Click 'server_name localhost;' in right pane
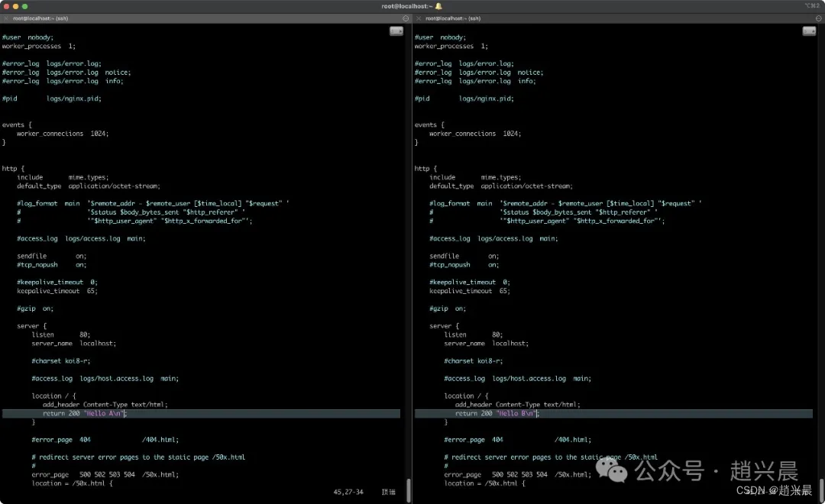 486,344
